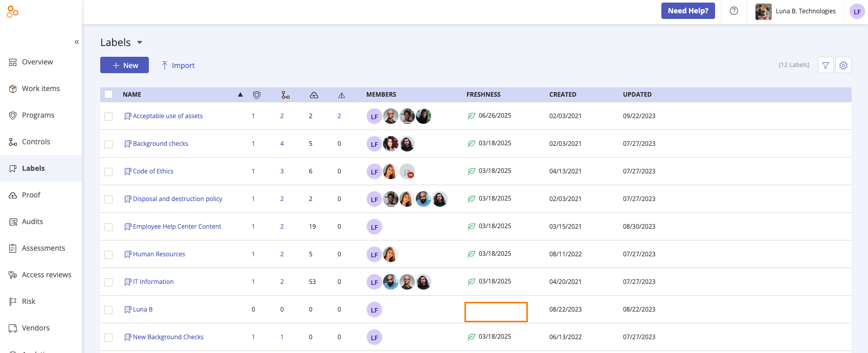The height and width of the screenshot is (353, 868).
Task: Toggle the select-all checkbox in table header
Action: click(108, 94)
